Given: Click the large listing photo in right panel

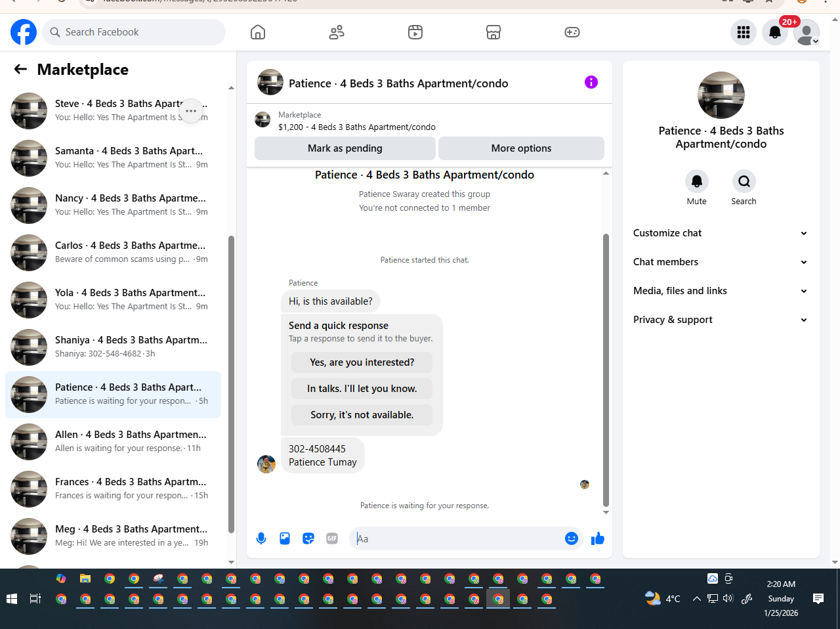Looking at the screenshot, I should [x=721, y=95].
